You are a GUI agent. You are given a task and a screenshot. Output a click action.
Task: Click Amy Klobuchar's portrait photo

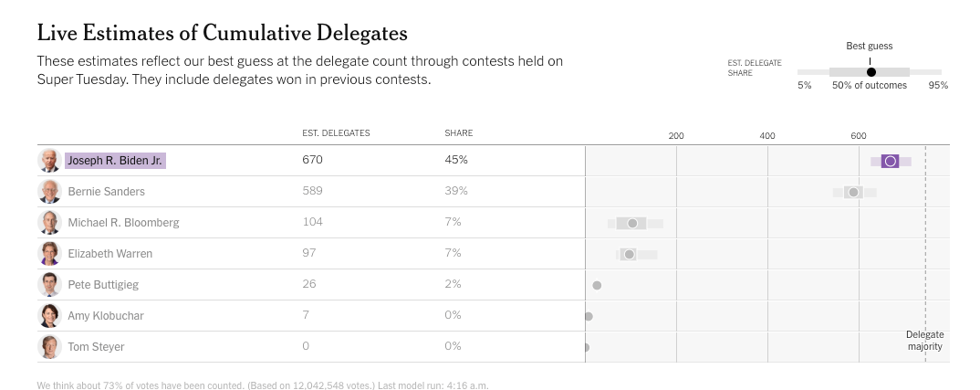(x=48, y=316)
